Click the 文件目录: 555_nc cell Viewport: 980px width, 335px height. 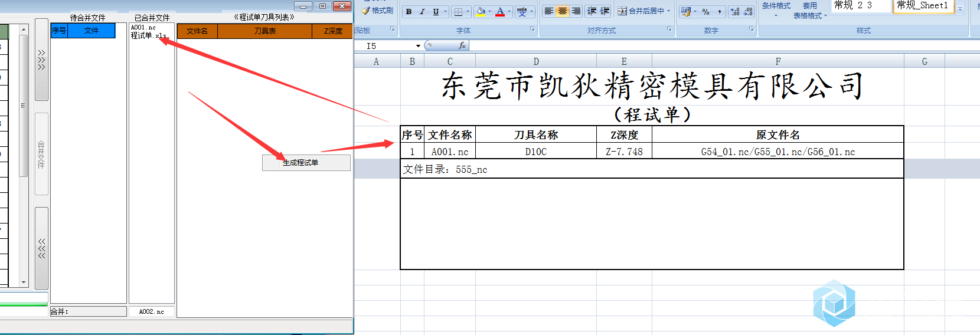point(652,169)
